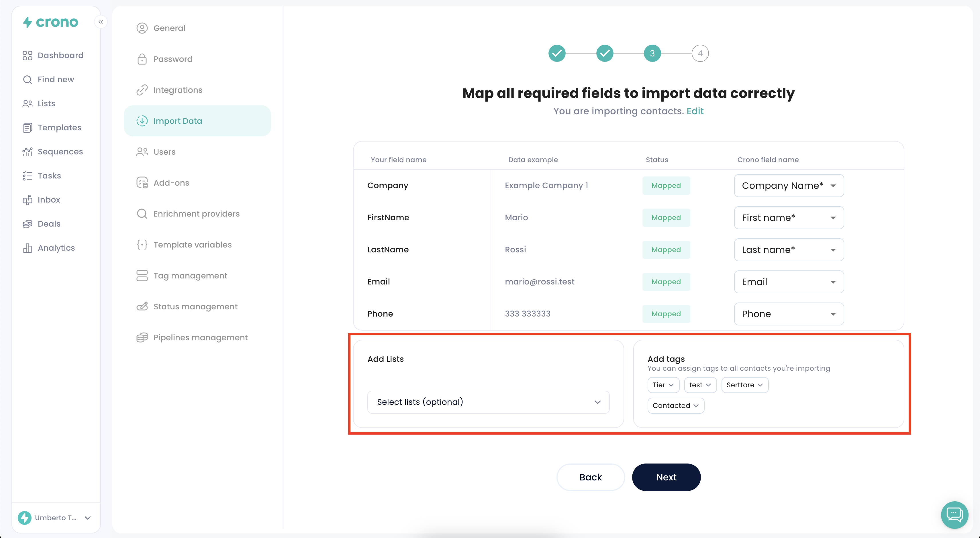Open the chat support bubble icon

tap(954, 515)
